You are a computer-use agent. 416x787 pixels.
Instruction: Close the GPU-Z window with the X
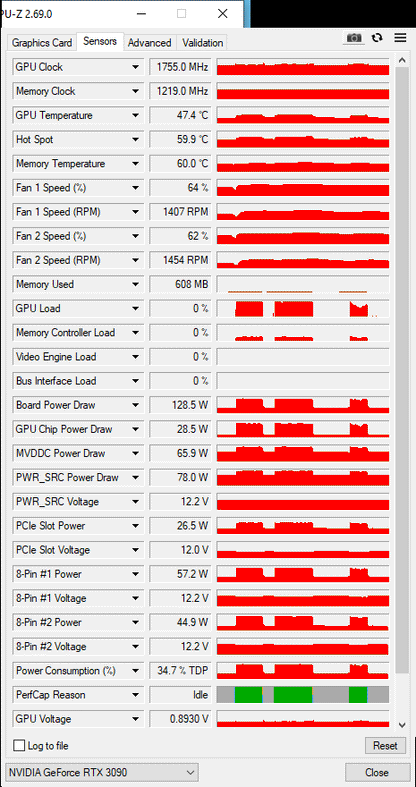pos(223,14)
